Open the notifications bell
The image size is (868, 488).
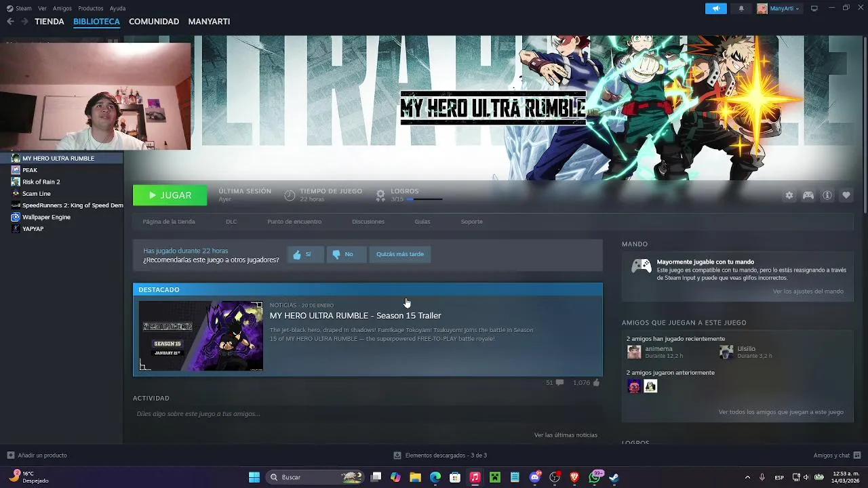[741, 8]
